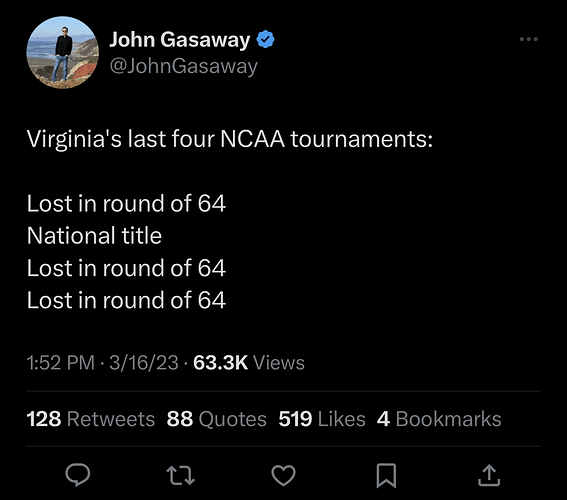Click the 3/16/23 date
567x500 pixels.
click(144, 363)
